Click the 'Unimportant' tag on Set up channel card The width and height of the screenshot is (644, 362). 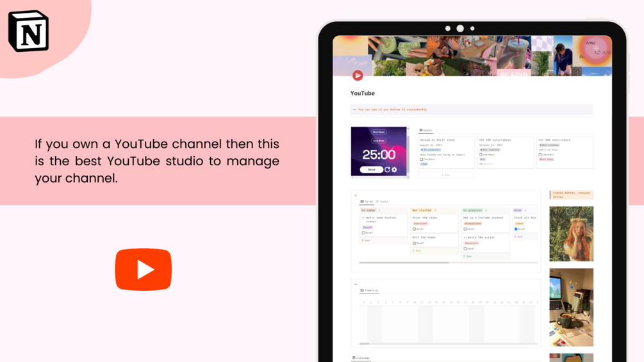point(473,224)
